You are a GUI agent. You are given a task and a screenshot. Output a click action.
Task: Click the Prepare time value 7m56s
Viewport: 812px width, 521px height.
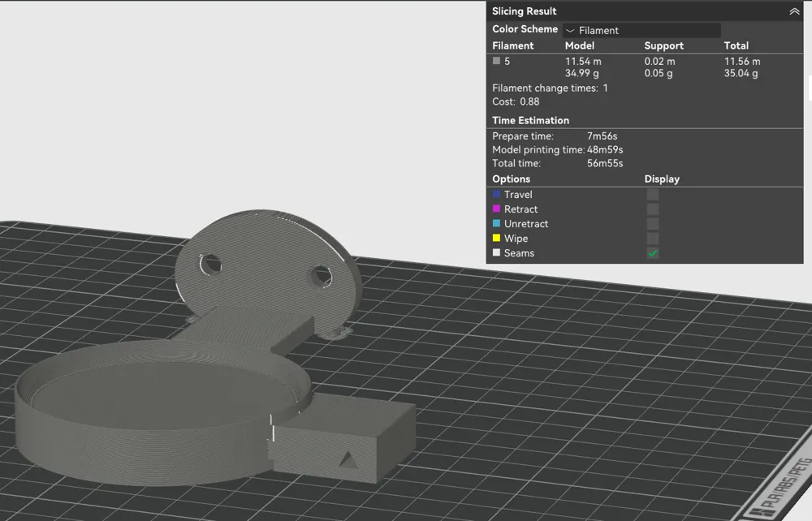[602, 136]
